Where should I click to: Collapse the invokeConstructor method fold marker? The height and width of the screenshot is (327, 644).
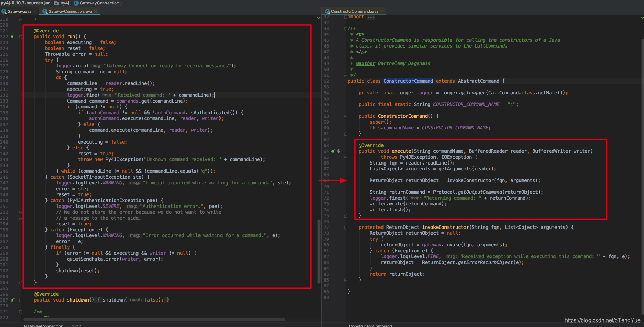(x=346, y=227)
